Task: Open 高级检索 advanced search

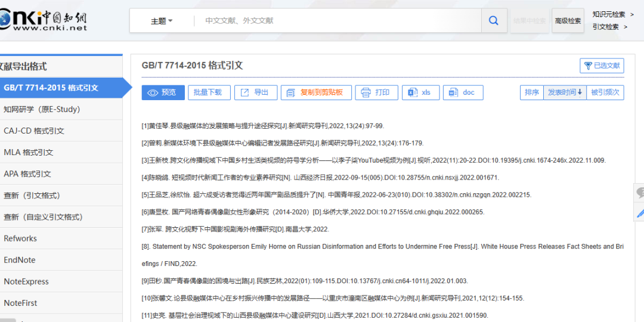Action: click(568, 20)
